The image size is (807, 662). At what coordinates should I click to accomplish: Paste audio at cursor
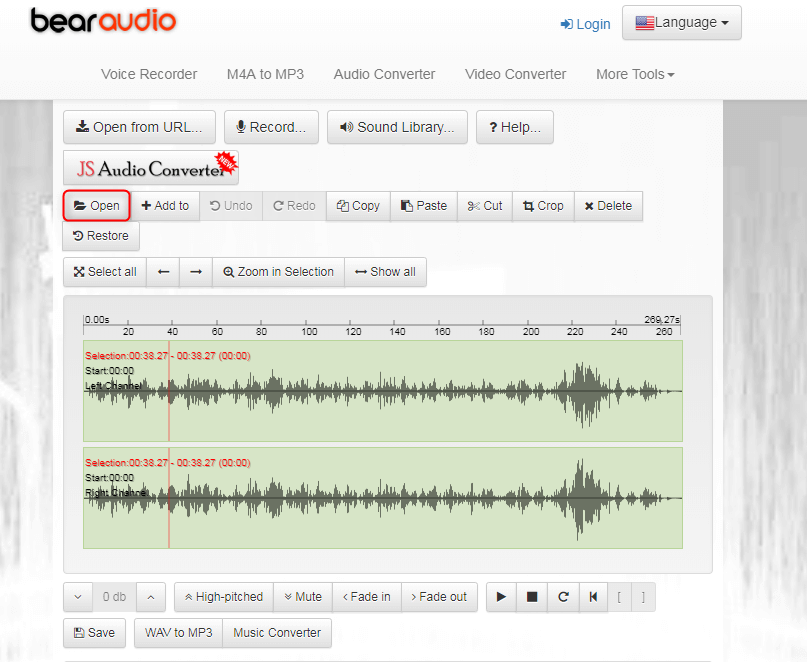click(424, 206)
